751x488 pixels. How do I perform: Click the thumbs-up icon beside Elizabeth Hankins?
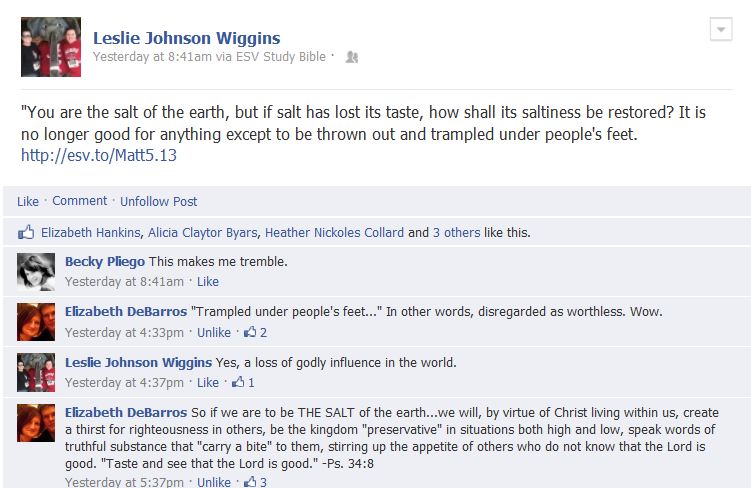[x=26, y=232]
